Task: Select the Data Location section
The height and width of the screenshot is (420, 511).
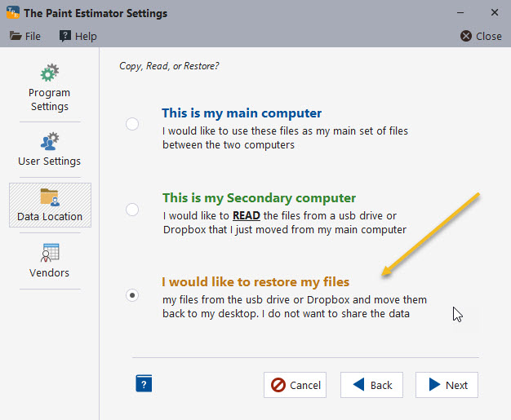Action: 50,206
